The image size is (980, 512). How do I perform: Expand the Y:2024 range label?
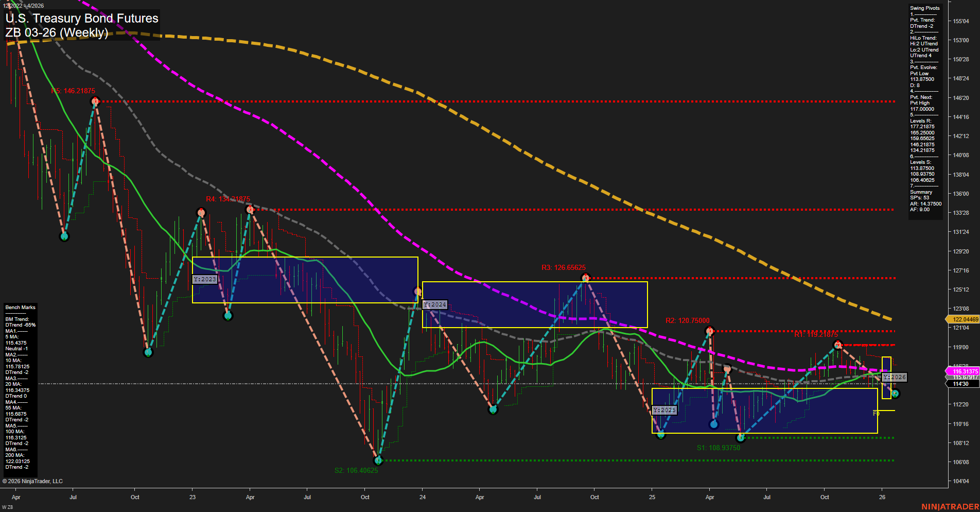coord(434,304)
